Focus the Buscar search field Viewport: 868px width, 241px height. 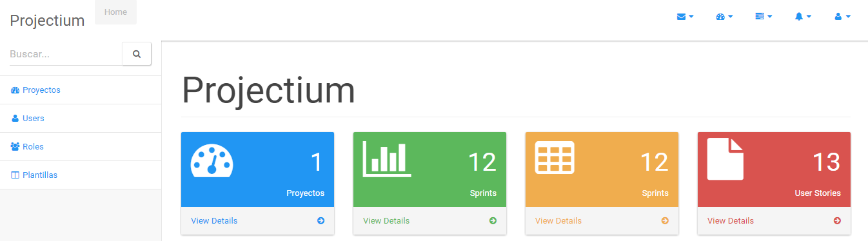pos(66,55)
